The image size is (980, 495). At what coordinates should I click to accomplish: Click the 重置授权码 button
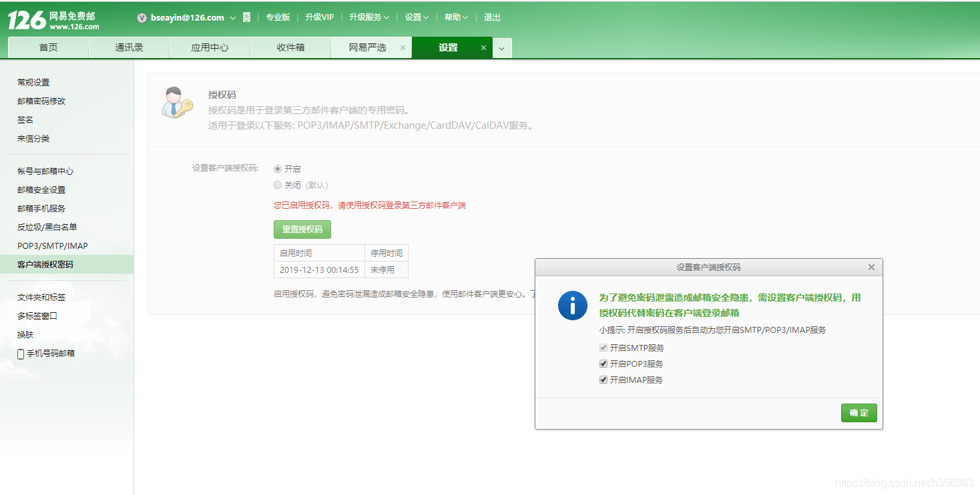click(302, 229)
